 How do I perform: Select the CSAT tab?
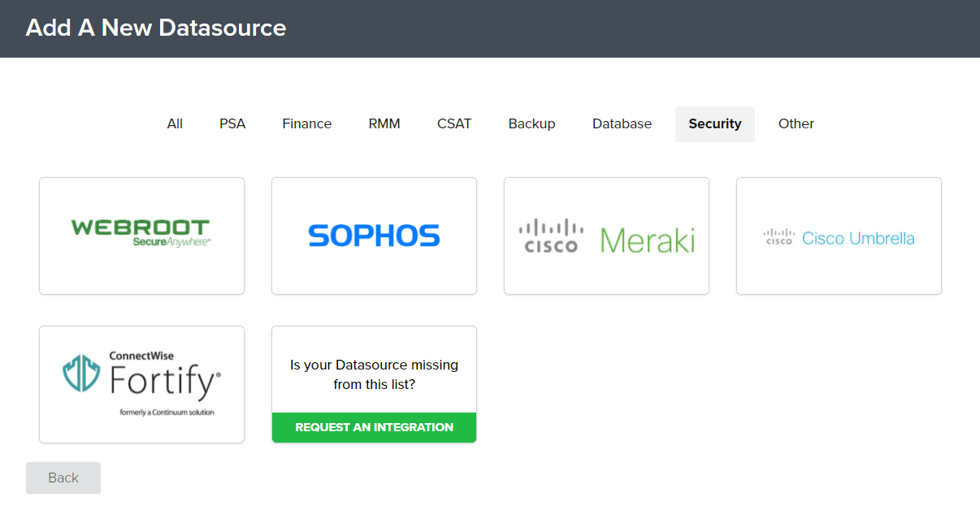coord(454,123)
